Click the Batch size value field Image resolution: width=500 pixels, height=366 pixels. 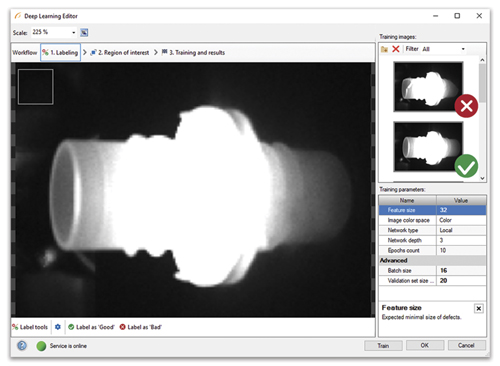coord(461,270)
